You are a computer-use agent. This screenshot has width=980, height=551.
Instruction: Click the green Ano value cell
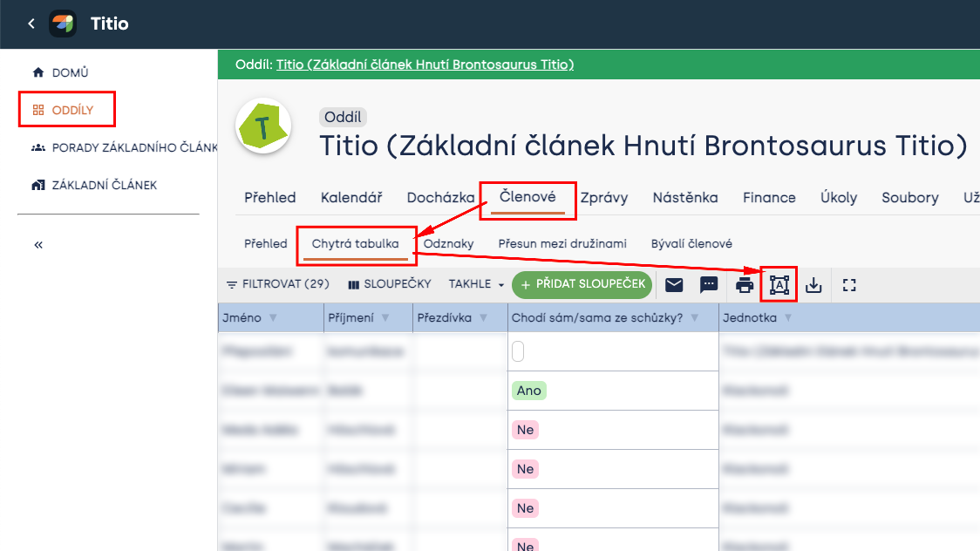(528, 391)
